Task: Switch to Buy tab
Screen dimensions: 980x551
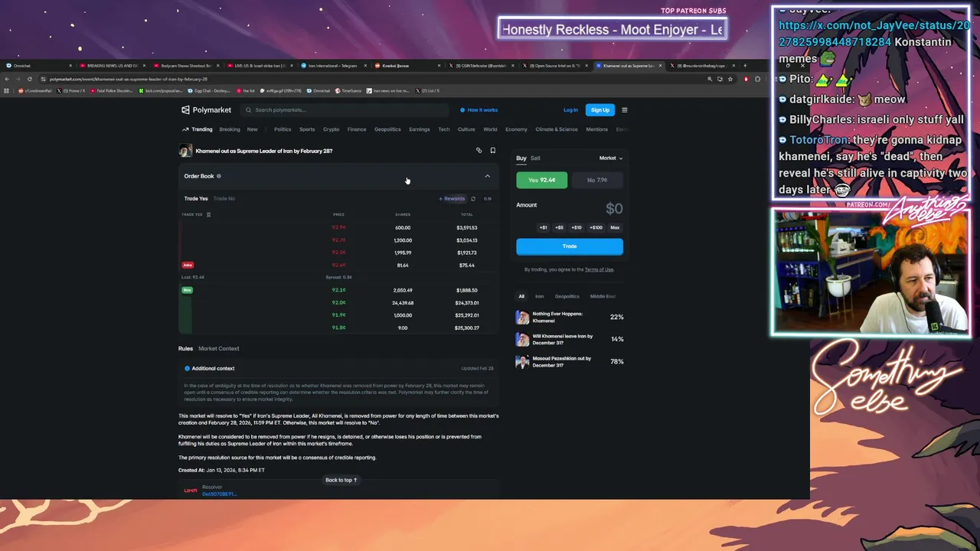Action: (x=521, y=158)
